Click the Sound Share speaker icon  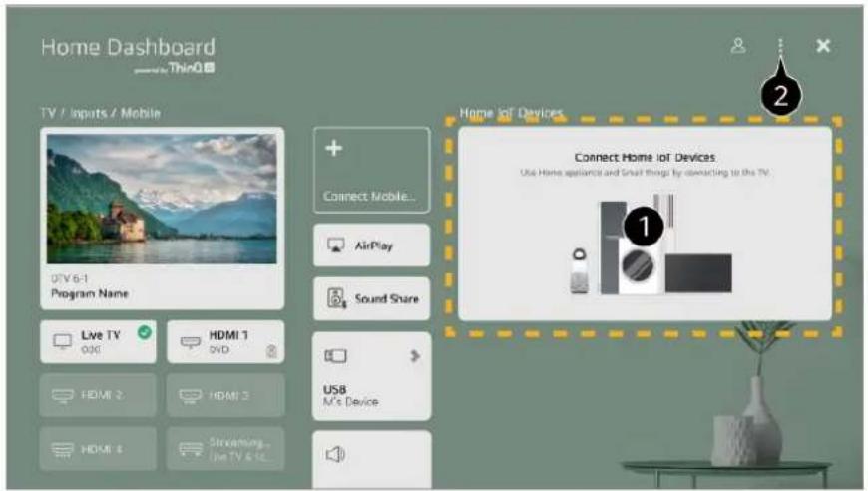coord(336,298)
